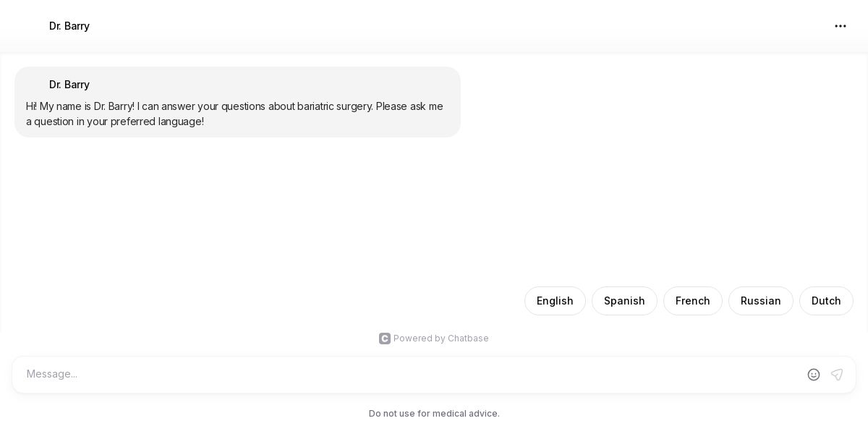Click 'a question in your preferred language' line
868x434 pixels.
coord(116,122)
